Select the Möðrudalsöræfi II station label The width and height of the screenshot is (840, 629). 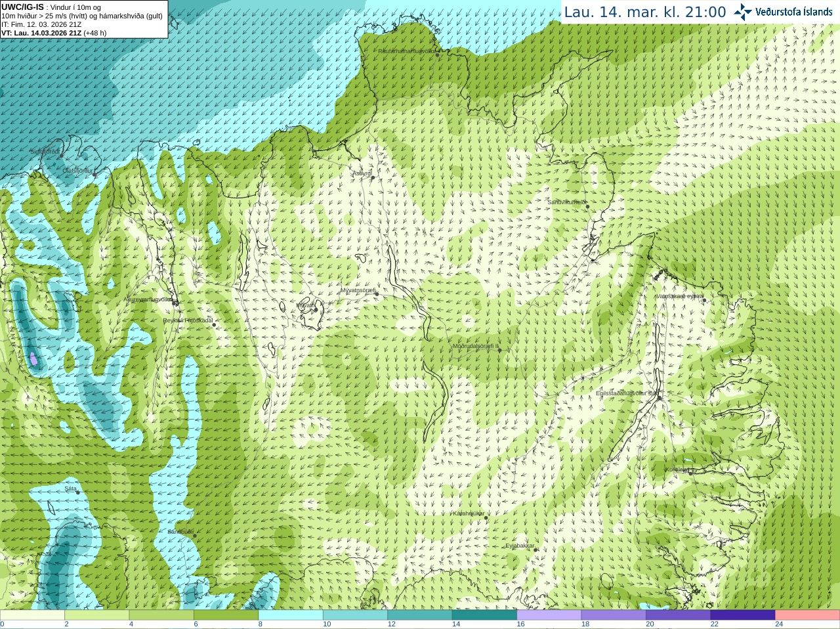[476, 346]
